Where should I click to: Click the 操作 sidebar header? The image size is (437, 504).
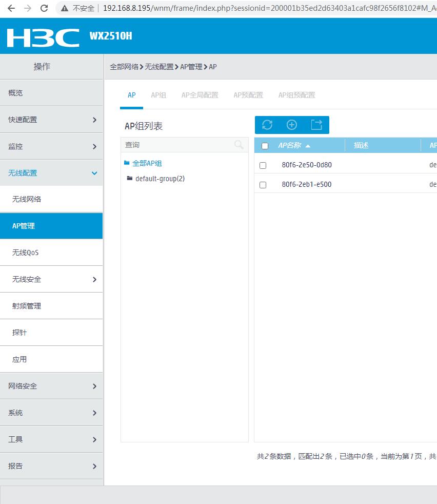click(x=42, y=67)
